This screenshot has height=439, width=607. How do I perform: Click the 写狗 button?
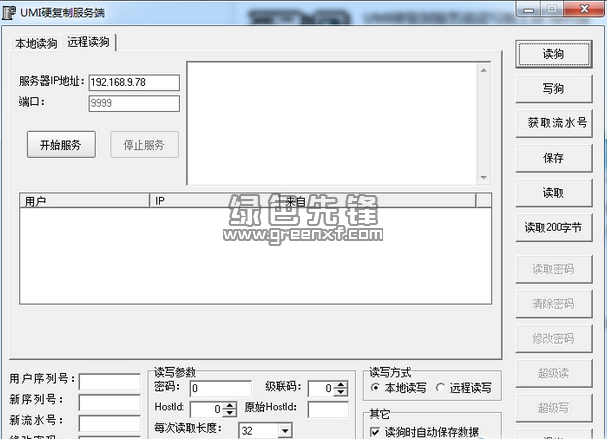point(553,89)
